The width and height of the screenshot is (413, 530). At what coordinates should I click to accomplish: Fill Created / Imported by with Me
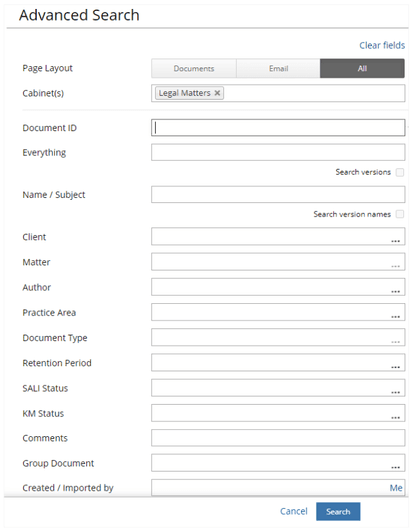click(396, 488)
